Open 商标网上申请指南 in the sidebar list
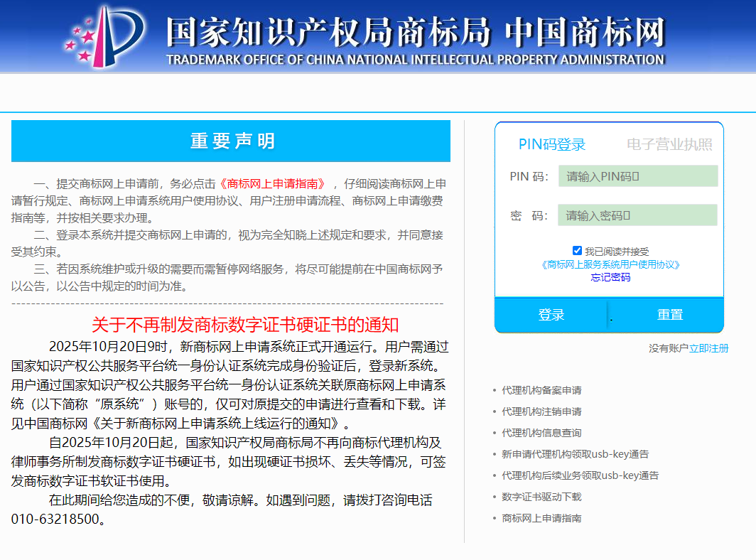Image resolution: width=756 pixels, height=560 pixels. [x=541, y=518]
